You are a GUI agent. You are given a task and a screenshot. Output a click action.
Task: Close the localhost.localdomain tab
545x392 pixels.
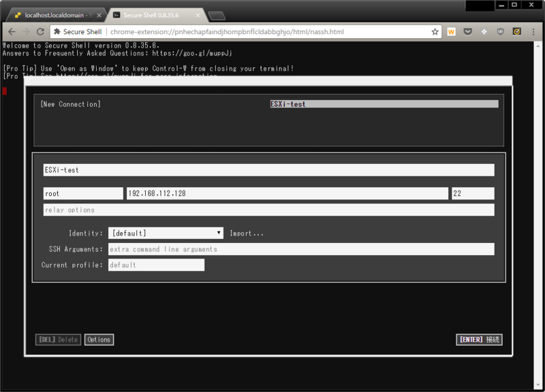[x=99, y=15]
